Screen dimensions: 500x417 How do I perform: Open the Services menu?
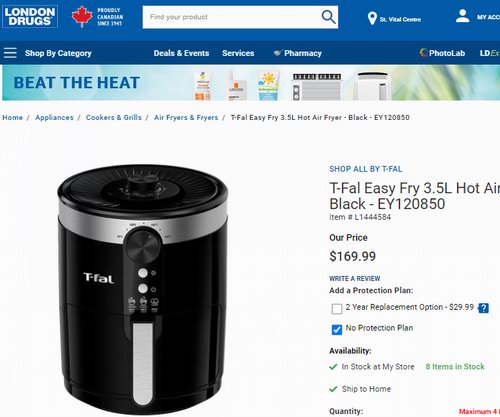tap(238, 53)
